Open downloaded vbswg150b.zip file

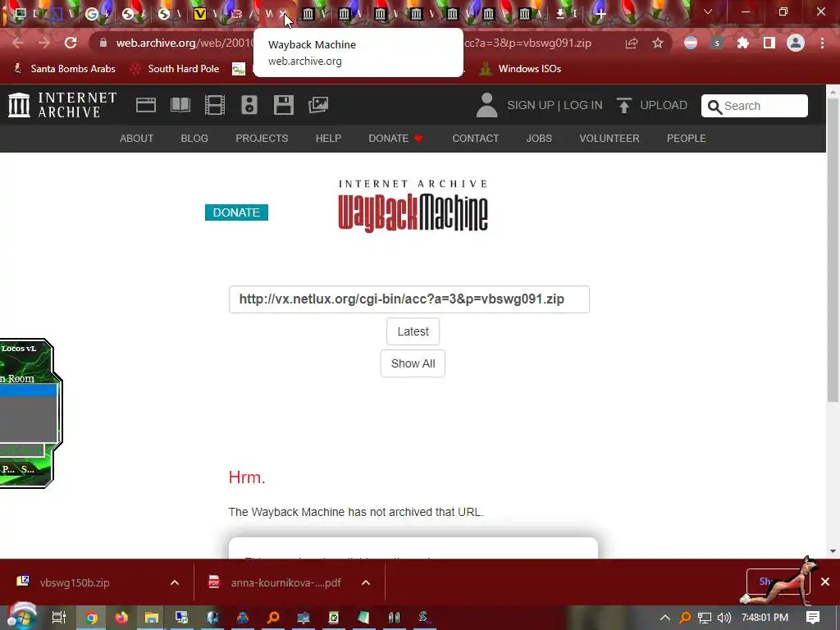pos(75,582)
